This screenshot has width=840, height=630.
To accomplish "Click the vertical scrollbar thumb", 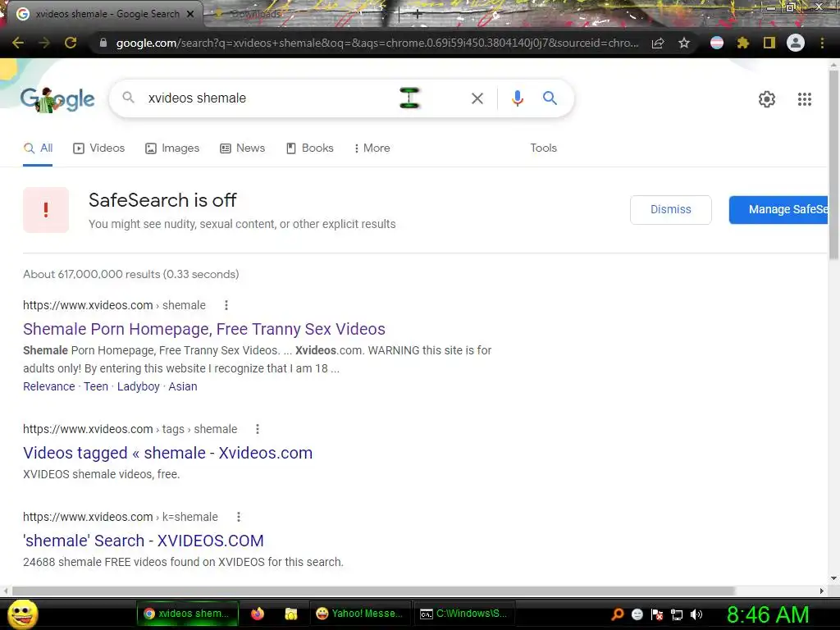I will [x=833, y=163].
